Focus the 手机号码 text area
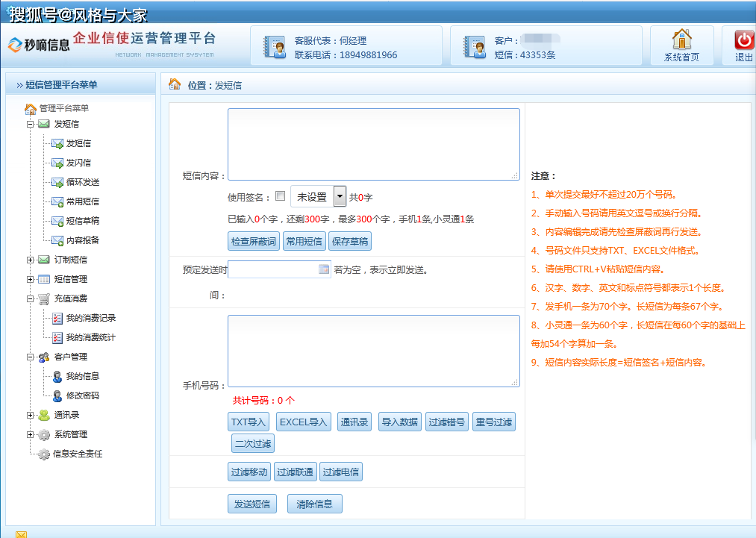The image size is (756, 538). pos(374,351)
